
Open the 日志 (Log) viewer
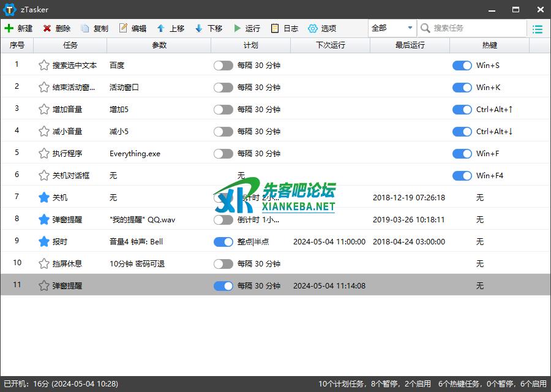click(275, 28)
